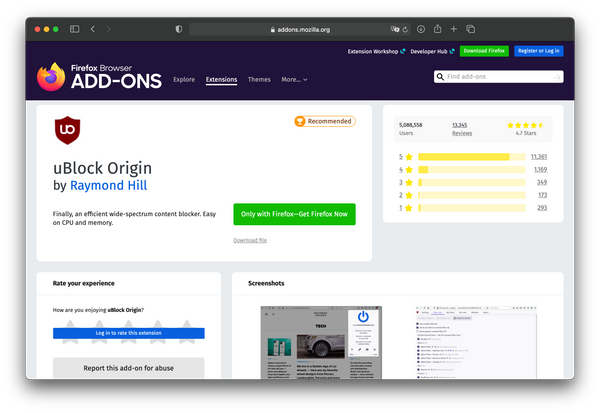Click Register or Log in button
600x413 pixels.
[x=538, y=51]
